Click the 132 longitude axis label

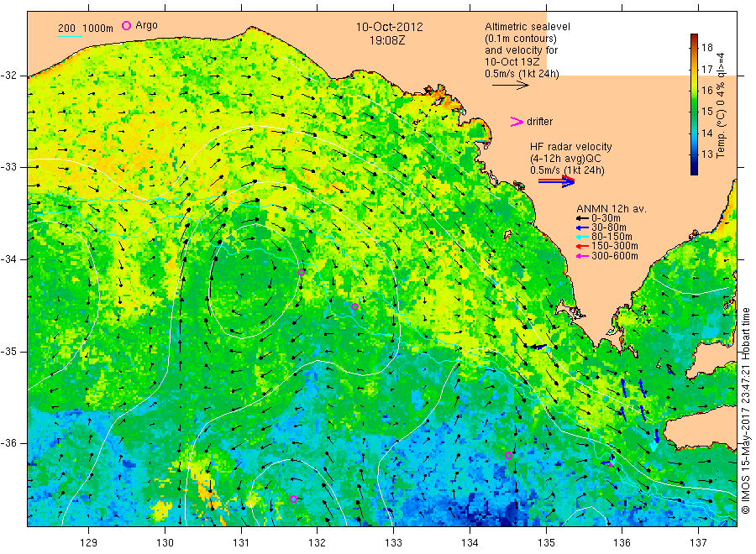[318, 543]
